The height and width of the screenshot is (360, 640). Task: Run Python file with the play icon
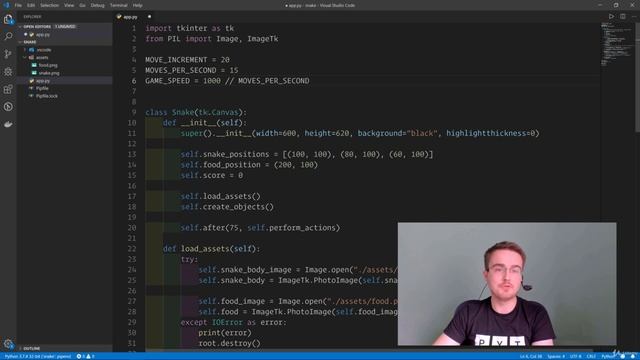click(611, 17)
